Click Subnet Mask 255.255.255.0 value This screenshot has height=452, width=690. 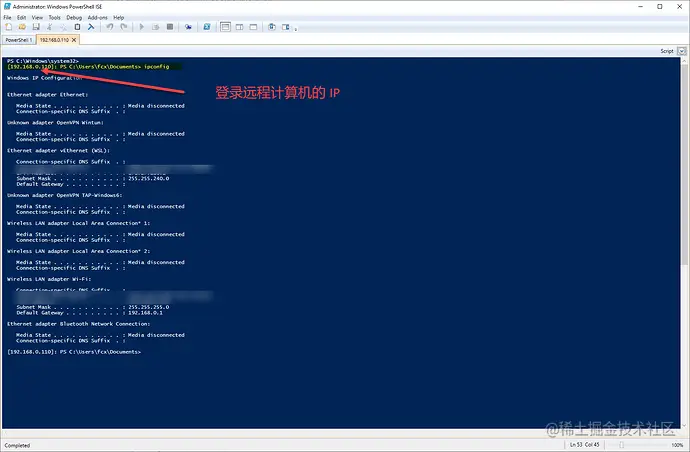point(149,307)
